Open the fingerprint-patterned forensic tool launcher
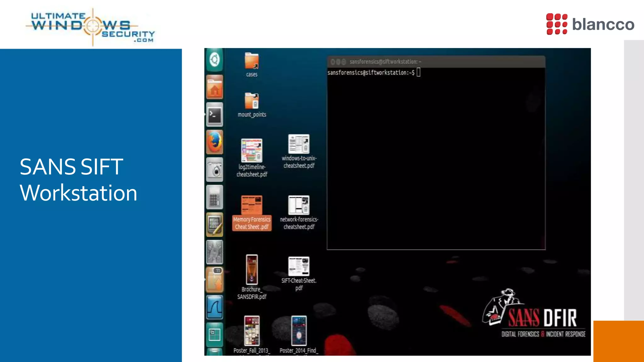 (214, 252)
